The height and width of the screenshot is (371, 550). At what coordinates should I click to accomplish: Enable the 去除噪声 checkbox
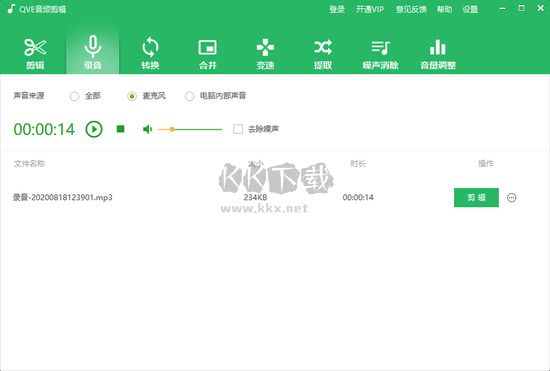pyautogui.click(x=238, y=129)
